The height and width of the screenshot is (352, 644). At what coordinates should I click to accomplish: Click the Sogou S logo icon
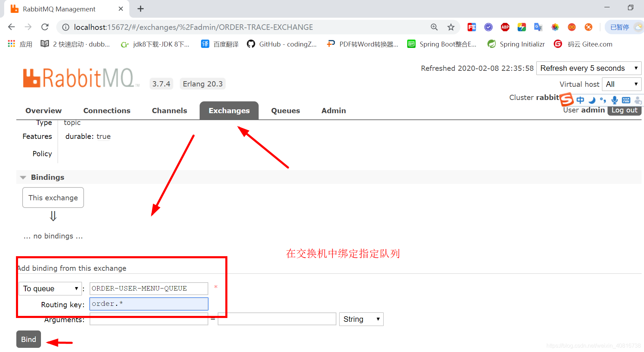click(x=567, y=100)
